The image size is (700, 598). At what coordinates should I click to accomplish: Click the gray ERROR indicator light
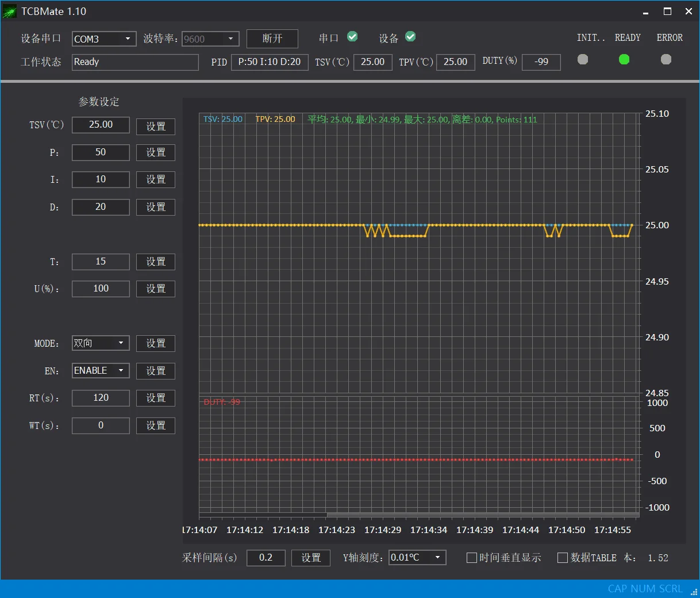click(666, 59)
